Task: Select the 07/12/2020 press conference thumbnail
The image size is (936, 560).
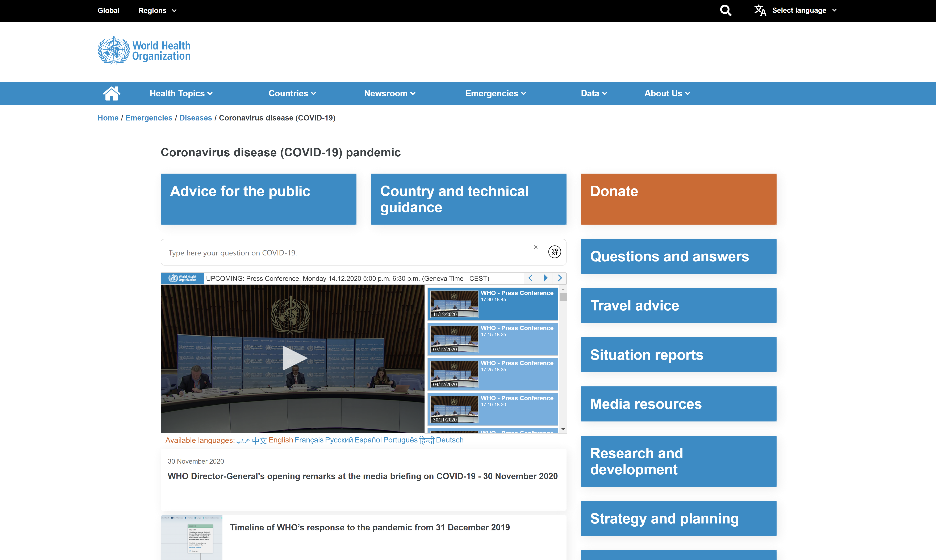Action: [x=454, y=339]
